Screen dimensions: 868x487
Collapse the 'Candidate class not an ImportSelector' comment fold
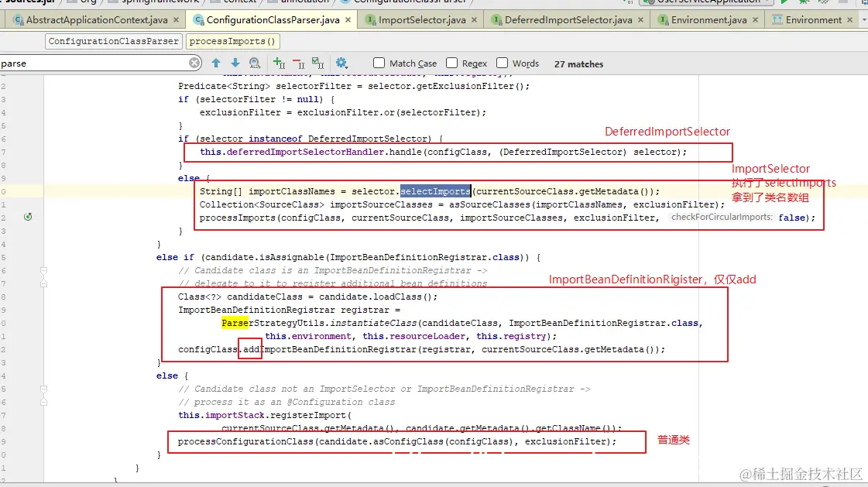[x=43, y=389]
